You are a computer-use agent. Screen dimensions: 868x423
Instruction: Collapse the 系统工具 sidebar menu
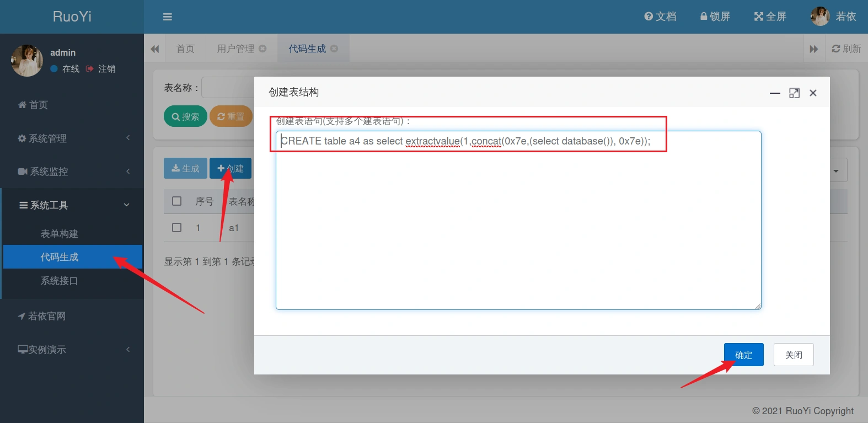72,205
